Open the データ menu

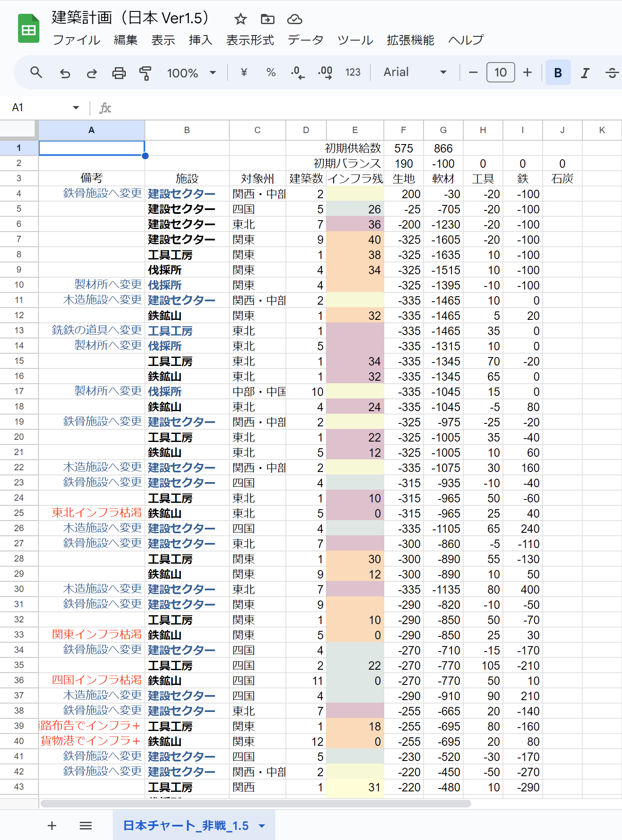click(x=305, y=40)
